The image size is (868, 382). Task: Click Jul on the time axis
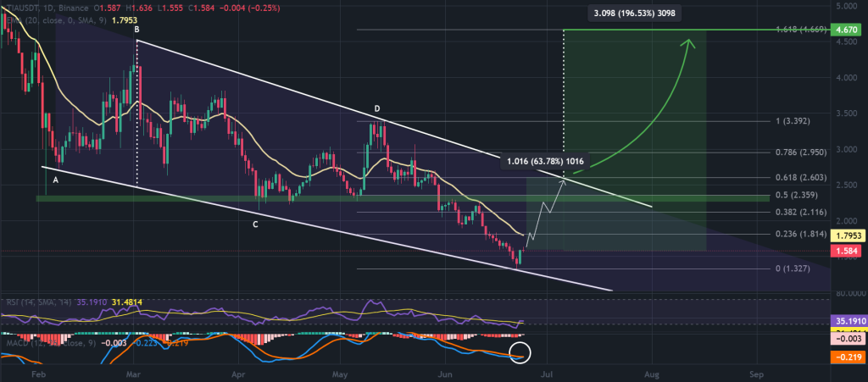548,374
